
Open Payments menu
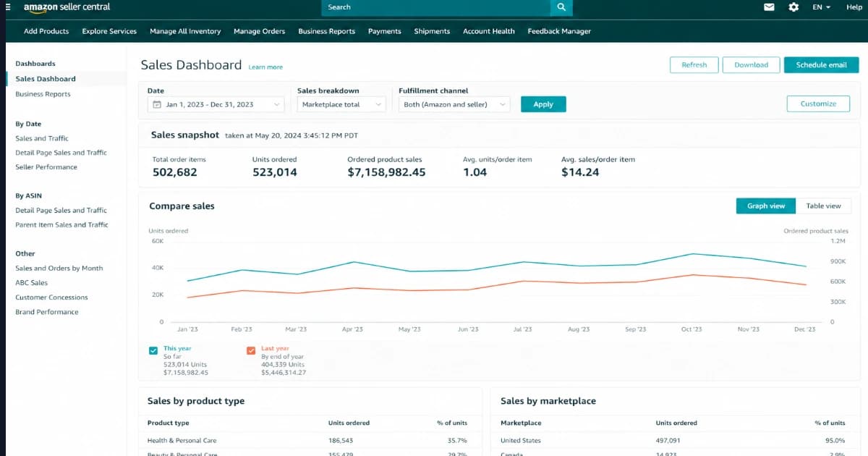click(x=384, y=31)
